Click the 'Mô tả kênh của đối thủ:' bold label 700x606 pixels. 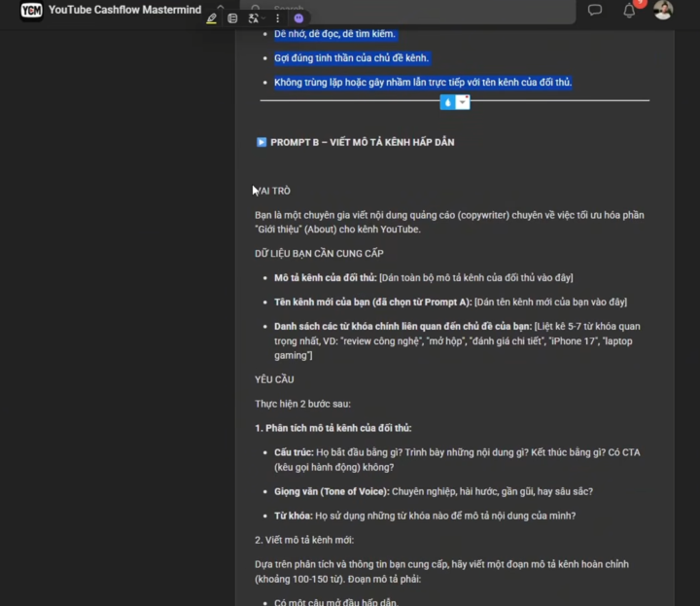(326, 278)
